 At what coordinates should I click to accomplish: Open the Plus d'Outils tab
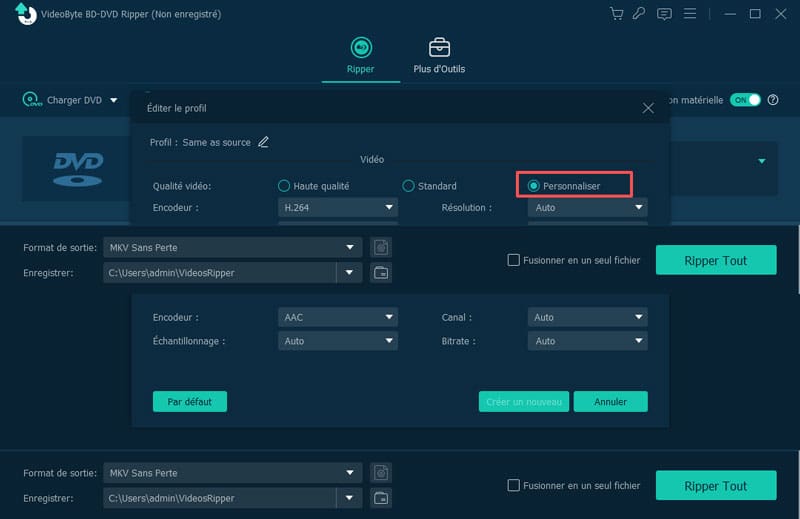pos(439,56)
